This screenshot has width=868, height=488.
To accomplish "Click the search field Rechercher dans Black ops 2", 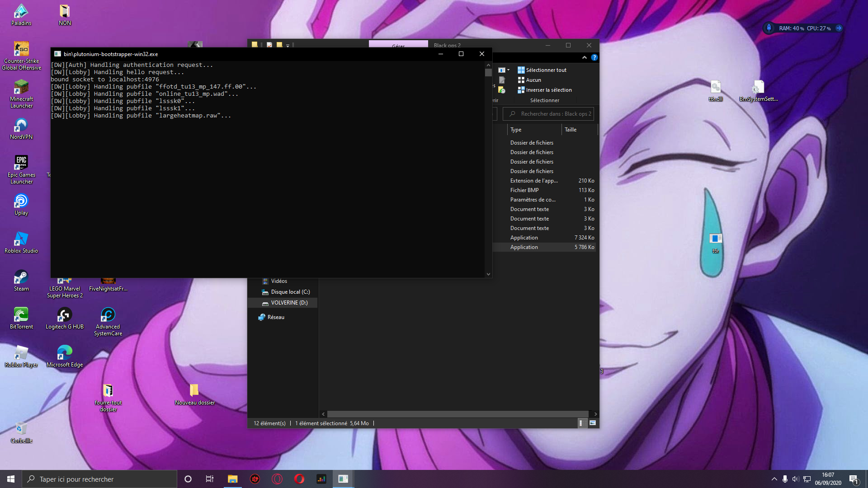I will click(x=552, y=114).
